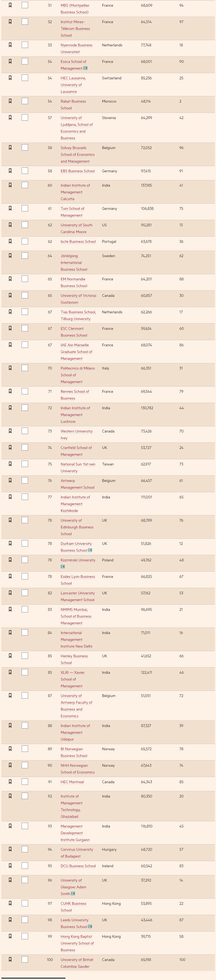The height and width of the screenshot is (980, 216).
Task: Bookmark the Nyenrode Business Universiteit row
Action: pos(10,45)
